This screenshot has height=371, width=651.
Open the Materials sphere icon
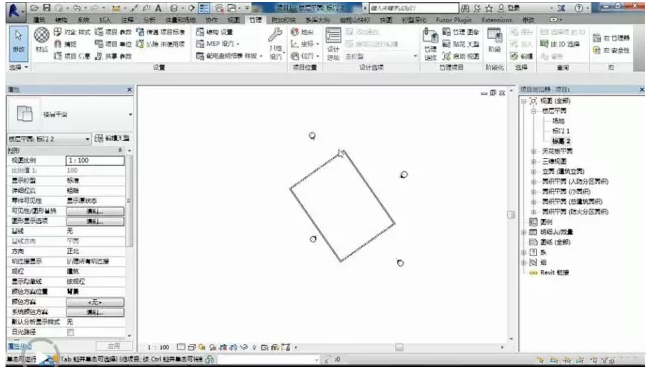pyautogui.click(x=42, y=36)
